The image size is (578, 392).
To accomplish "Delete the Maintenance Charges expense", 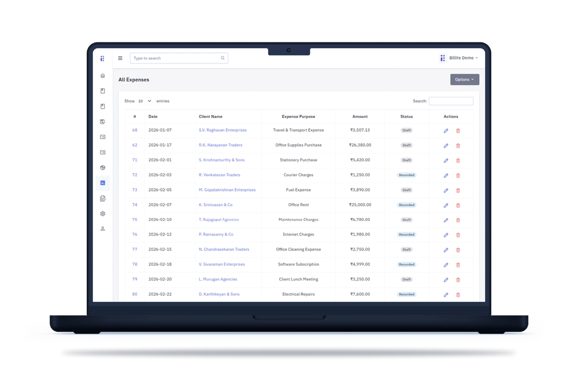I will [458, 220].
